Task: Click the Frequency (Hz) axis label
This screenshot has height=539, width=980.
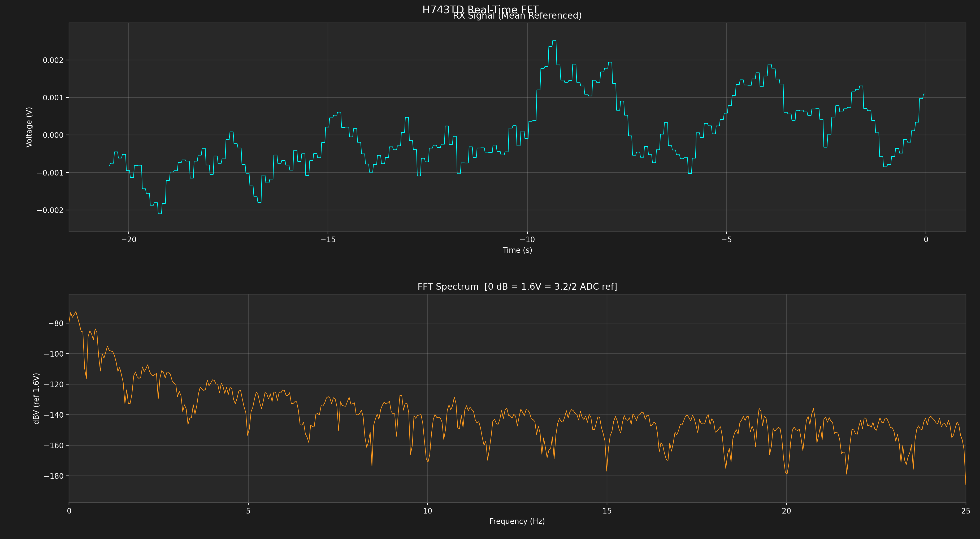Action: pyautogui.click(x=517, y=521)
